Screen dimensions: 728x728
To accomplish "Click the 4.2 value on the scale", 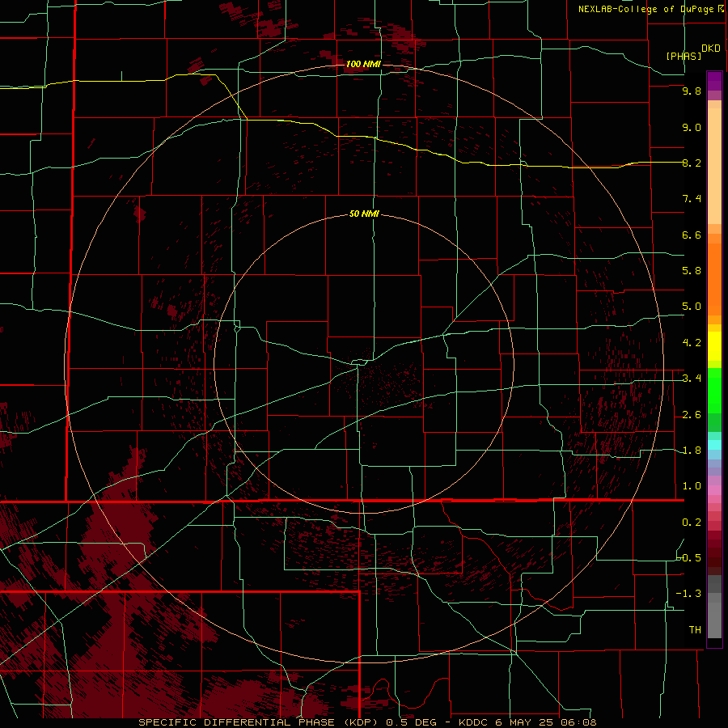I will (692, 343).
